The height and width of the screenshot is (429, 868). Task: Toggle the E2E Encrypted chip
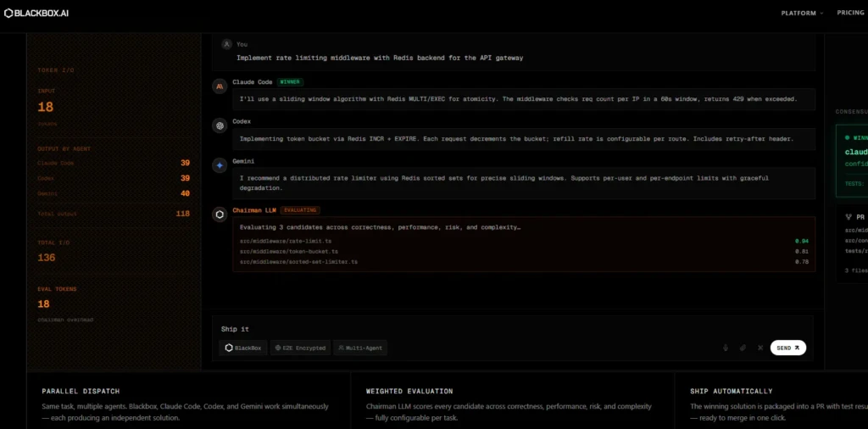click(x=300, y=348)
